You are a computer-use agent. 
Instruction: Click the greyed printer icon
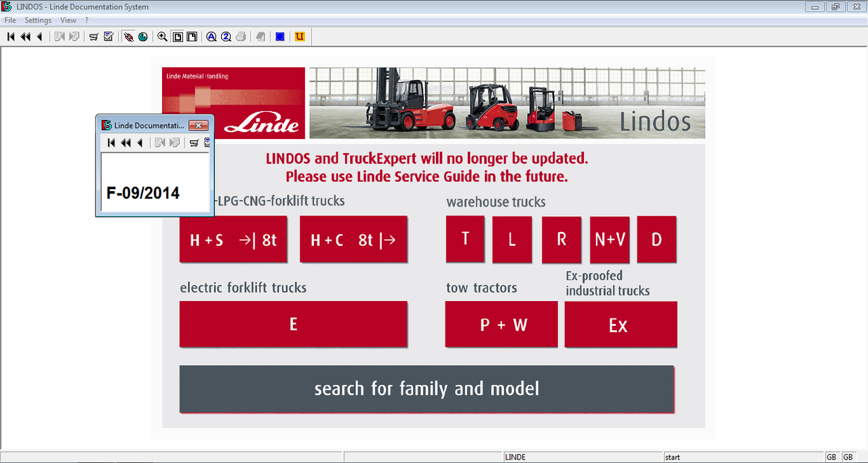[241, 37]
